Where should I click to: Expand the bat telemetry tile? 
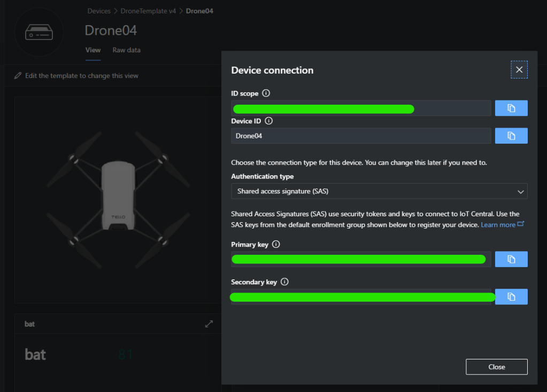click(209, 324)
